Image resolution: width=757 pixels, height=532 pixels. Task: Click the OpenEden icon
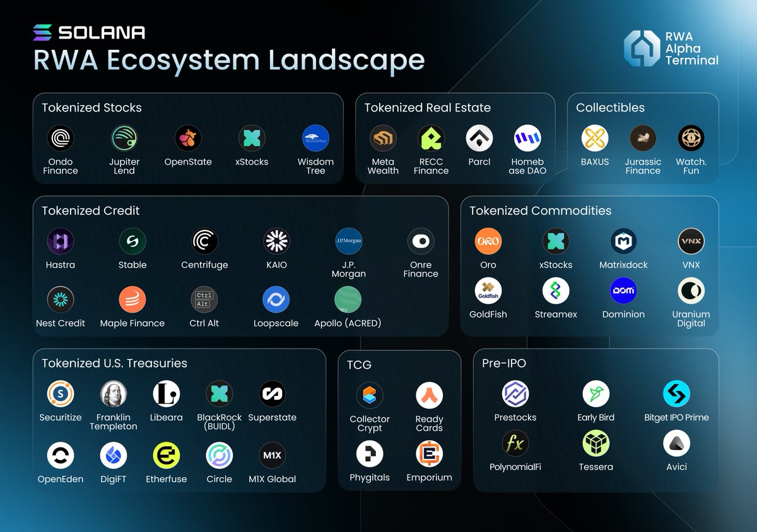61,455
